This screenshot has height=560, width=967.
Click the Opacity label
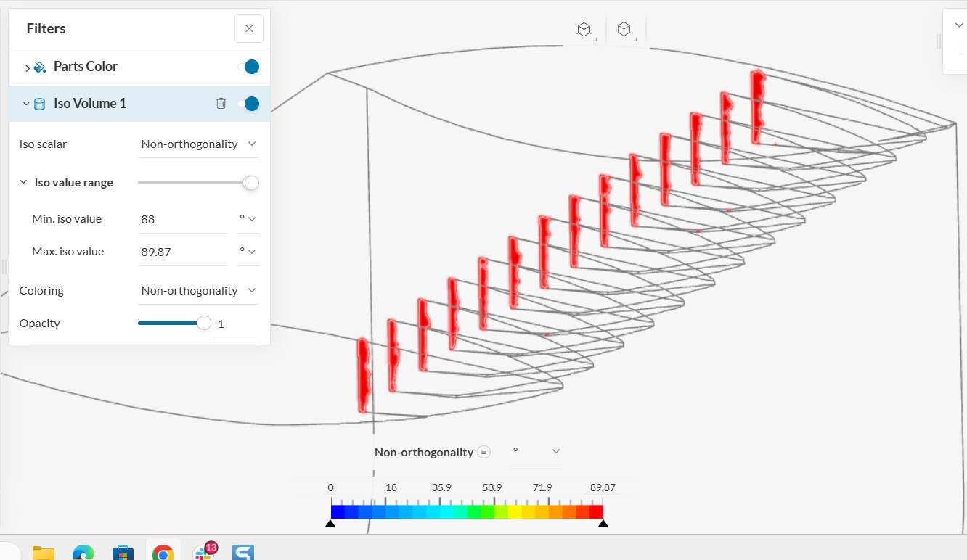tap(40, 324)
